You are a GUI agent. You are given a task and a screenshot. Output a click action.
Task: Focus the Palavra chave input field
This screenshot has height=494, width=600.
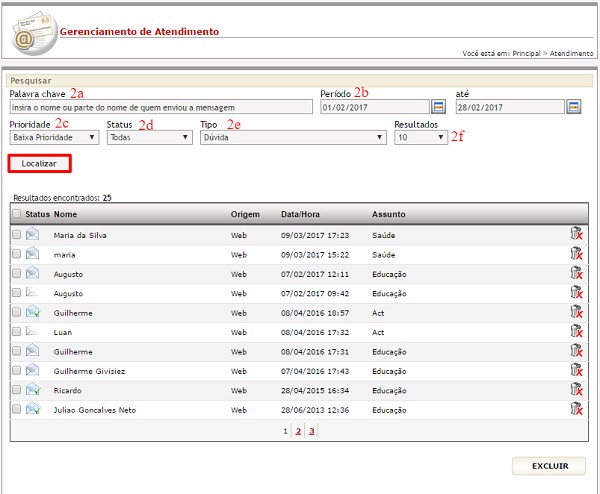pos(161,107)
